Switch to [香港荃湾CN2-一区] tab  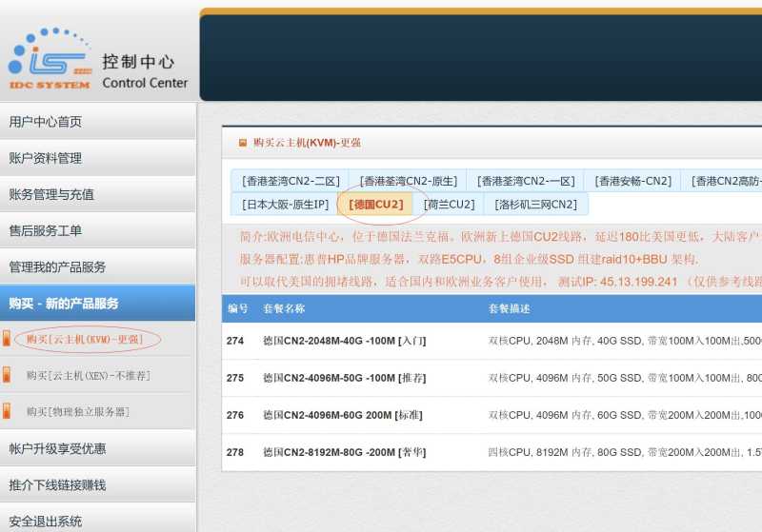coord(526,181)
